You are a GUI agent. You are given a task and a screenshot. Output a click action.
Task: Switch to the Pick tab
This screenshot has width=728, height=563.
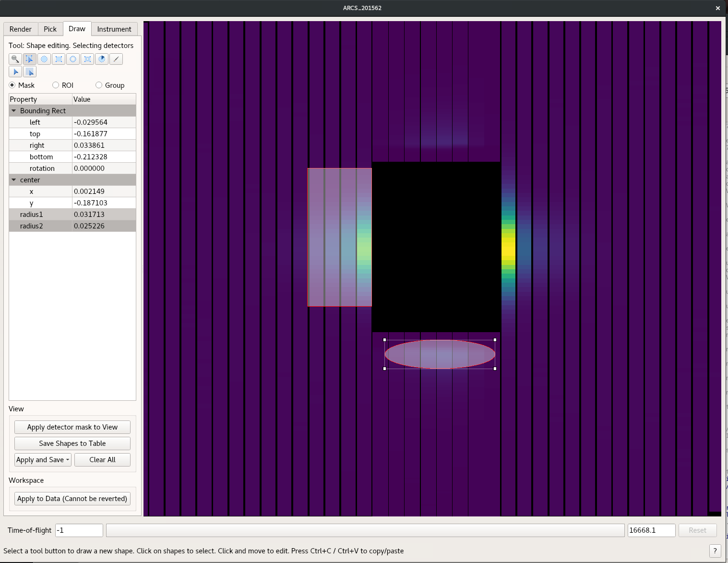50,29
